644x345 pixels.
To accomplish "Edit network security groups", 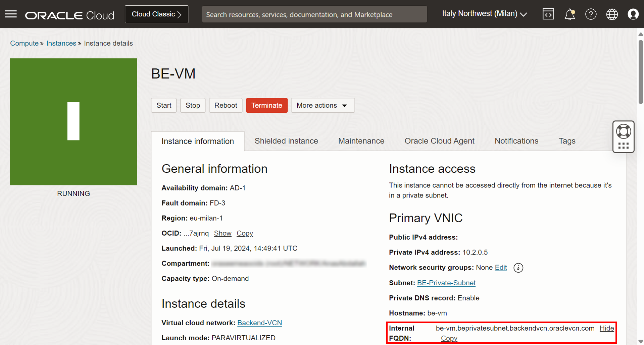I will pyautogui.click(x=501, y=267).
